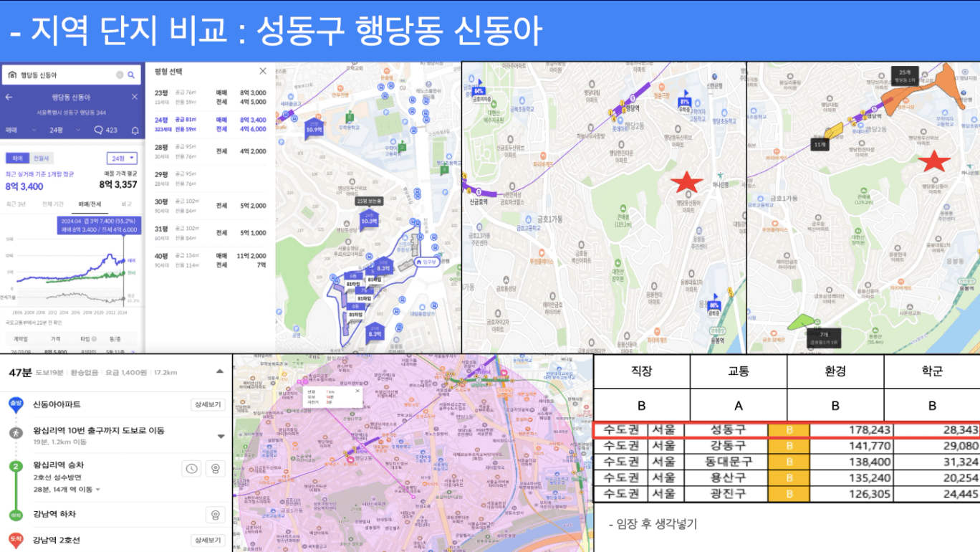
Task: Click the 광진구 table cell
Action: coord(726,493)
